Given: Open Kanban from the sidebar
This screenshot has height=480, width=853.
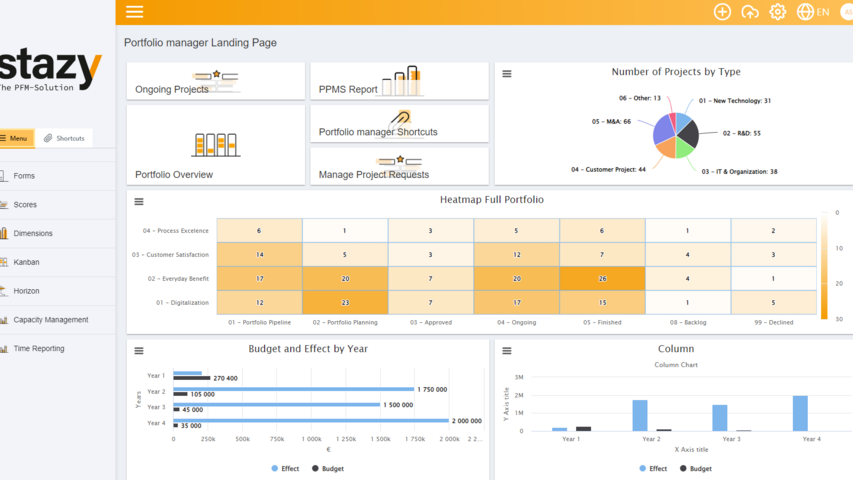Looking at the screenshot, I should point(26,262).
